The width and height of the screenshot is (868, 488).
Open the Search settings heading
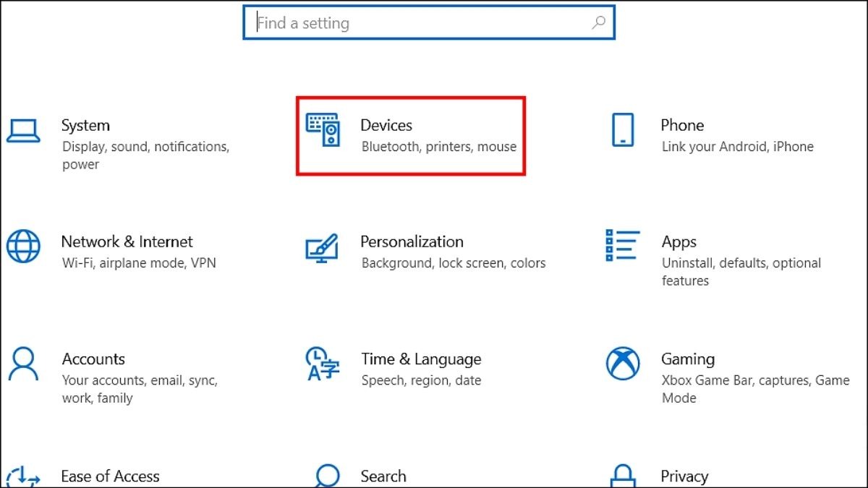383,476
